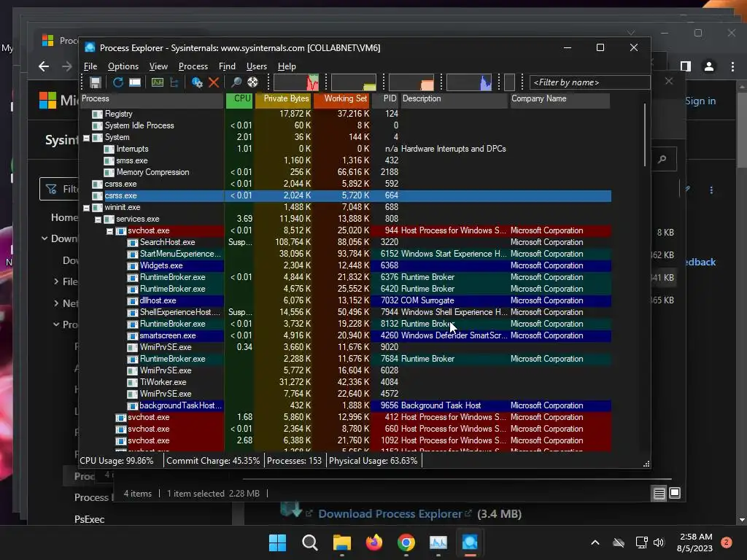This screenshot has width=747, height=560.
Task: Click Download Process Explorer link
Action: [x=390, y=514]
